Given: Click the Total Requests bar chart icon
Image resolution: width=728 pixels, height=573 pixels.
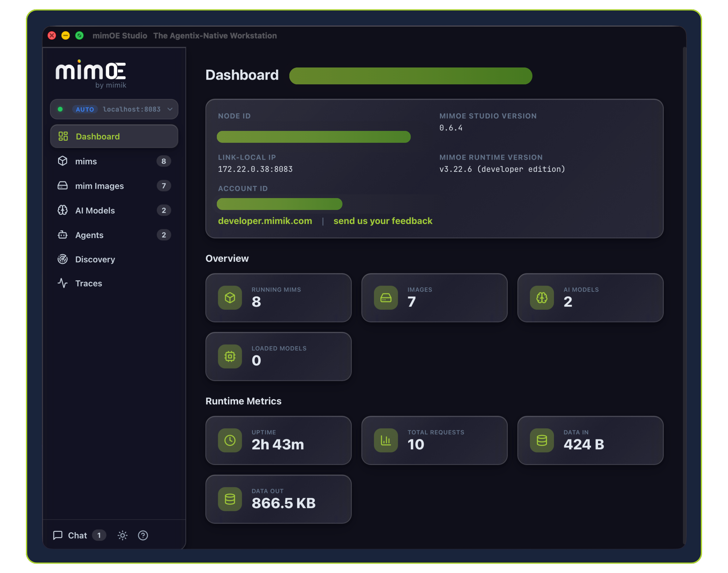Looking at the screenshot, I should [x=386, y=441].
